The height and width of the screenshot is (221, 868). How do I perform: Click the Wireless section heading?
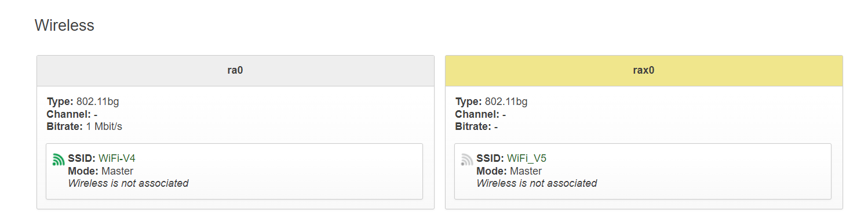point(64,26)
